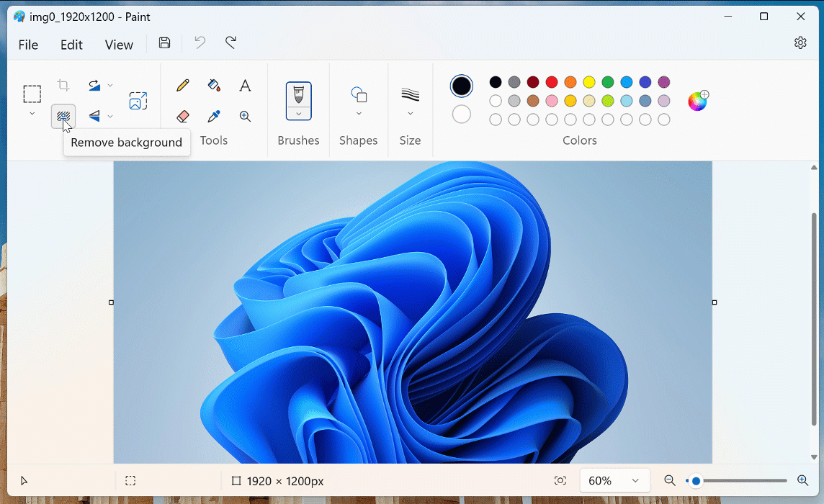Open Paint settings gear
The width and height of the screenshot is (824, 504).
click(x=800, y=43)
